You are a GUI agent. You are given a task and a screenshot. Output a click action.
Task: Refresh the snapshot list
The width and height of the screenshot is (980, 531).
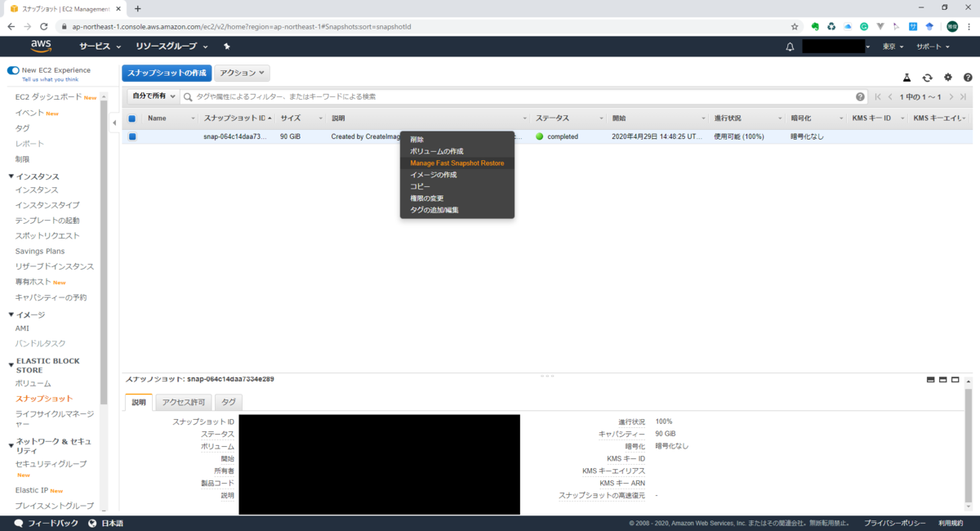coord(927,78)
